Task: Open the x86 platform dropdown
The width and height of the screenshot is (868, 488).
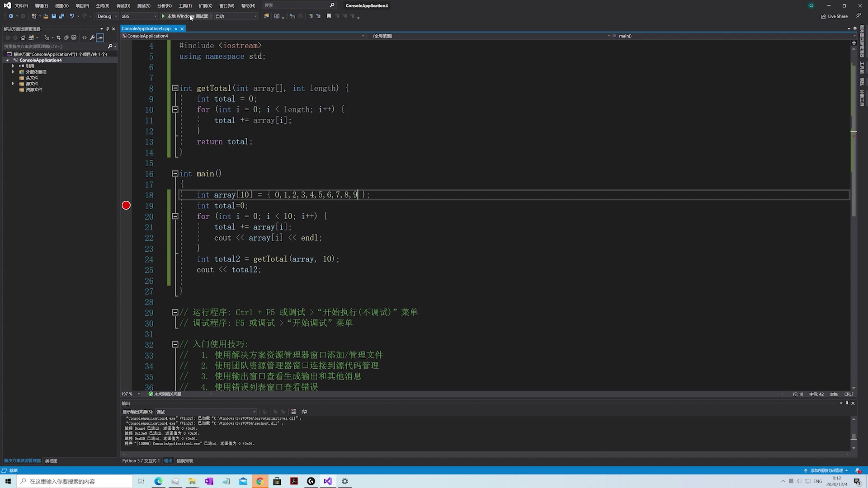Action: coord(139,16)
